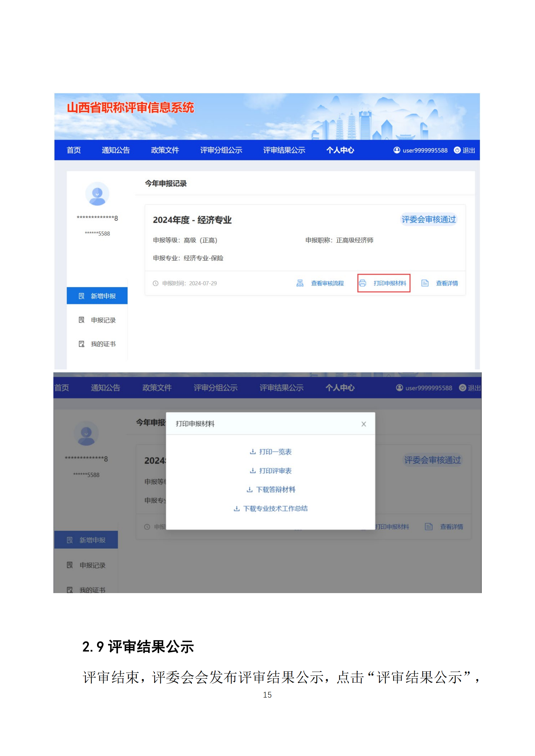Click the 评委会审核通过 status badge
Image resolution: width=535 pixels, height=756 pixels.
[x=429, y=219]
